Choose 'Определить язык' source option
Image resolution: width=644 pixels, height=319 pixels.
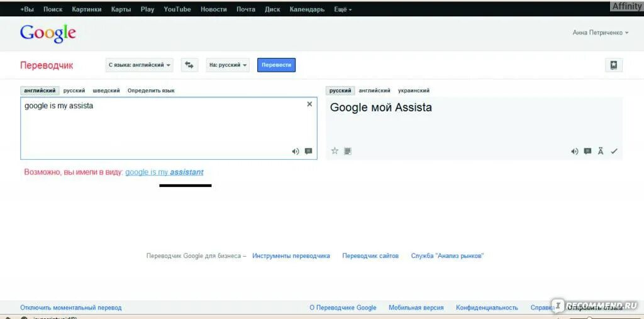(x=151, y=91)
